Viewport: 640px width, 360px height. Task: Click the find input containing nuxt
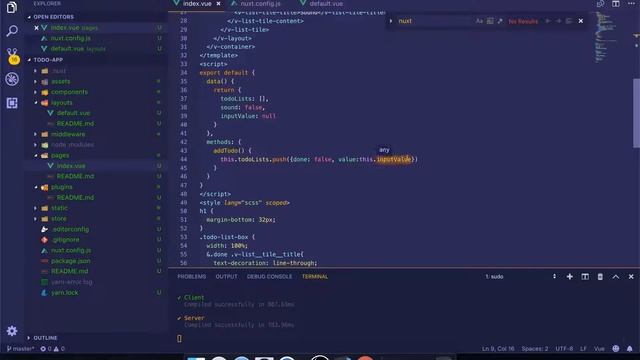(435, 21)
